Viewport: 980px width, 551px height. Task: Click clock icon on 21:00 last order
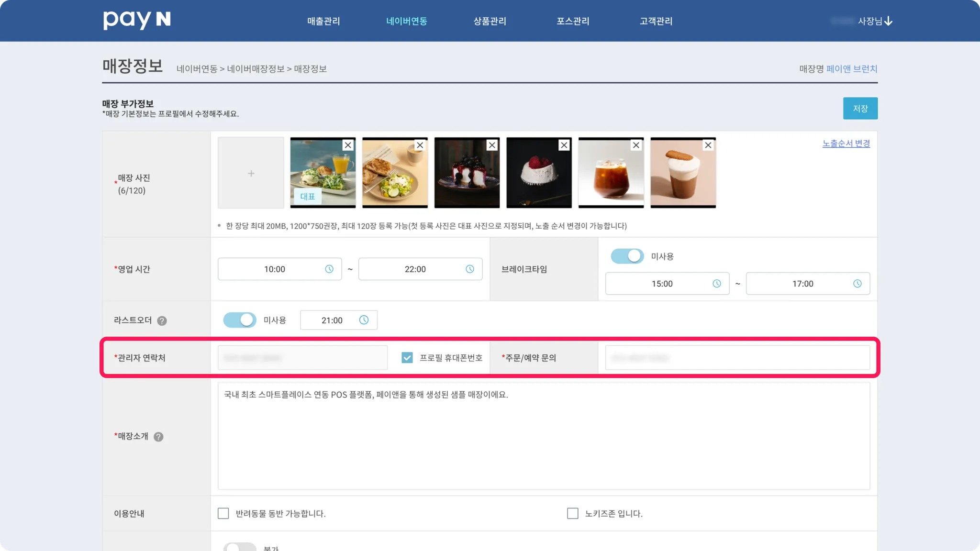click(x=364, y=320)
